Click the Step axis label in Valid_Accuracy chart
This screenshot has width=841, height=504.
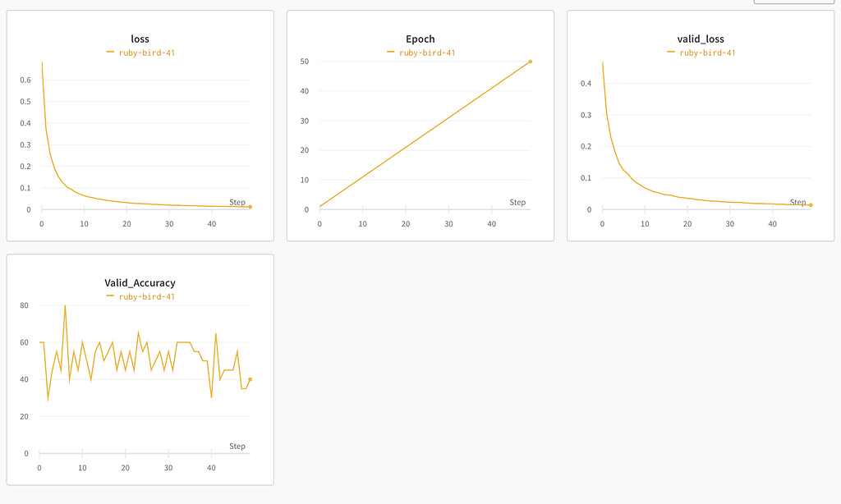click(x=237, y=447)
